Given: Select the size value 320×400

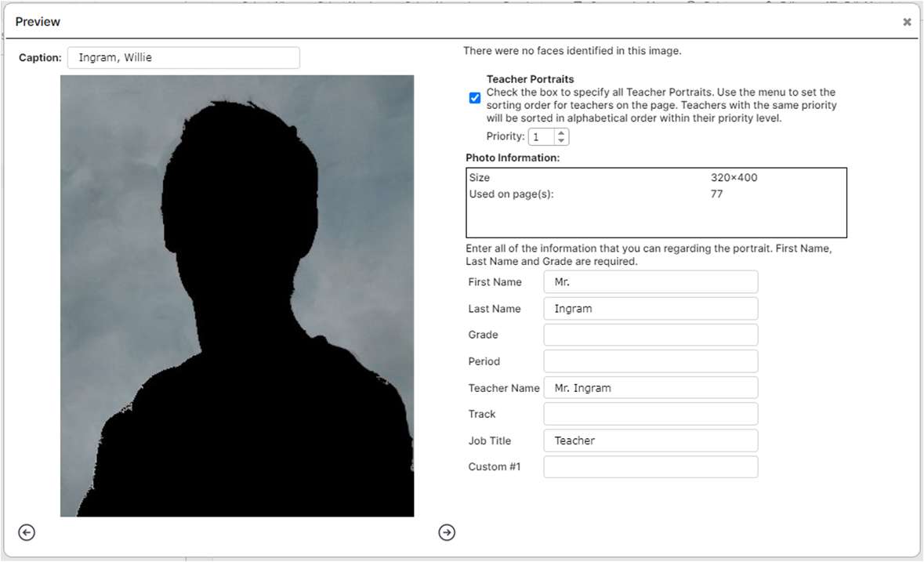Looking at the screenshot, I should [x=734, y=177].
